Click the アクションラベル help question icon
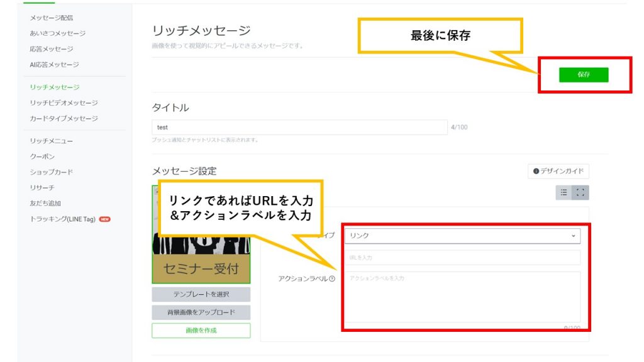 pos(332,279)
